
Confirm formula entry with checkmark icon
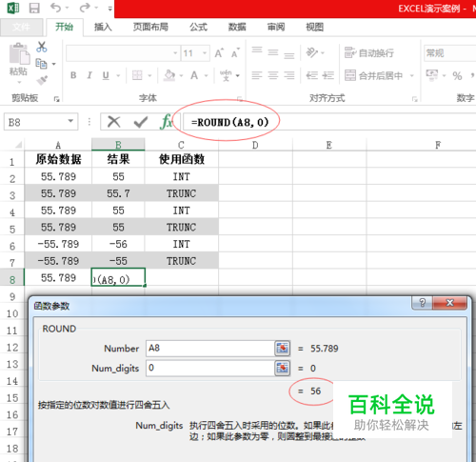[141, 122]
